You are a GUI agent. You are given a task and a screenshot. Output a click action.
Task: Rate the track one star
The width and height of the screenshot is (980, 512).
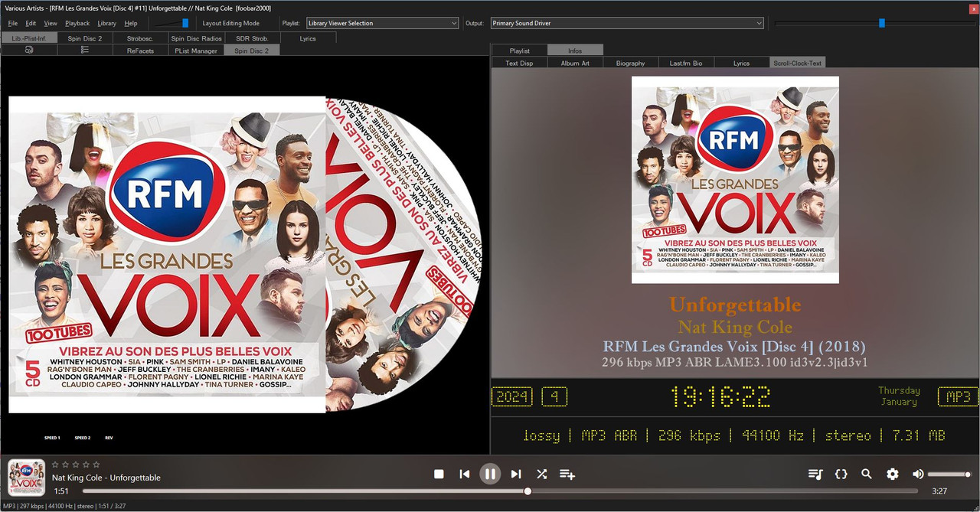tap(55, 465)
